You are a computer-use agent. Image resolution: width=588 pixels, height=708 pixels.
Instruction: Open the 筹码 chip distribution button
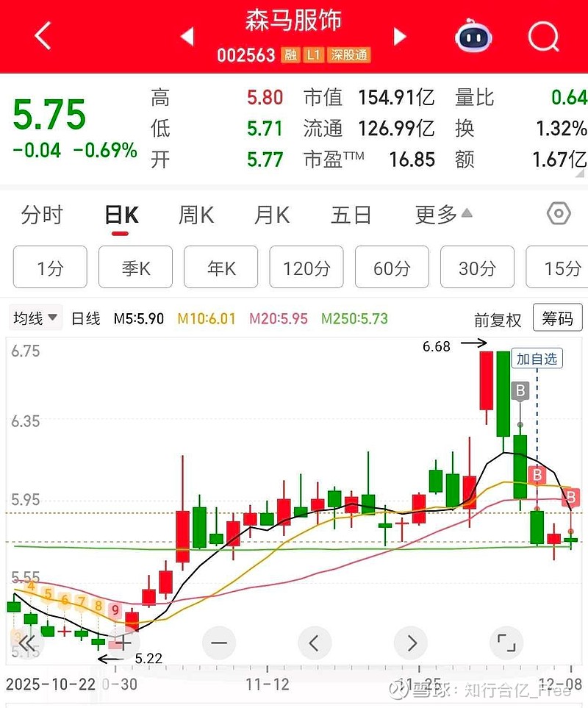click(558, 318)
